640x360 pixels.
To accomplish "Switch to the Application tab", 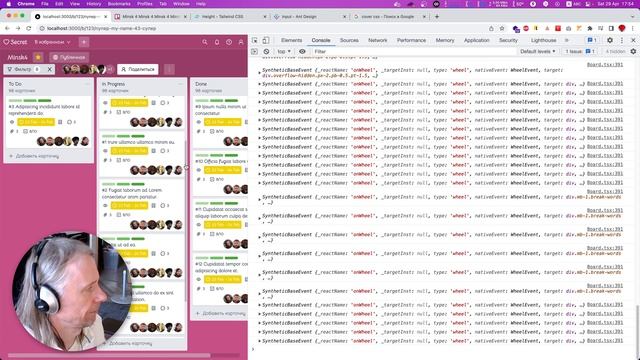I will (476, 40).
